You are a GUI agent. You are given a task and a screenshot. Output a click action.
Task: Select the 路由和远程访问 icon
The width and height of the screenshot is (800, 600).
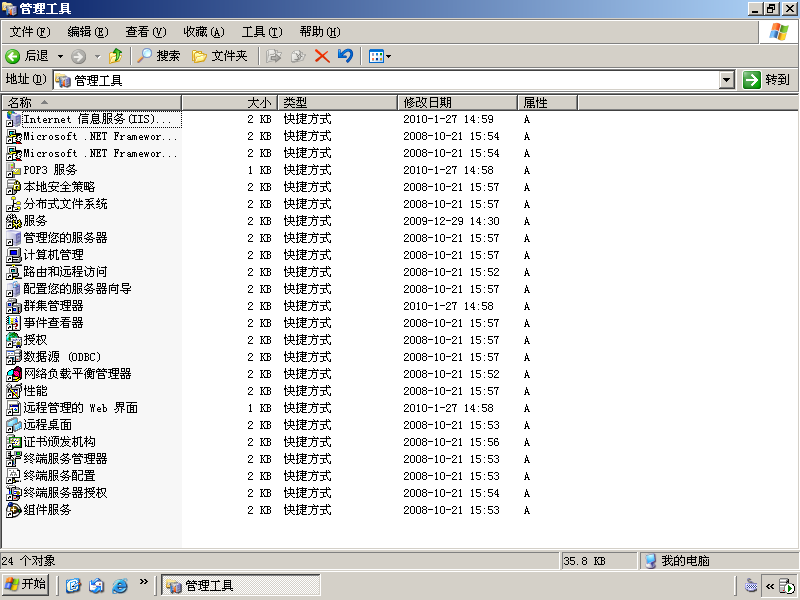click(x=13, y=272)
